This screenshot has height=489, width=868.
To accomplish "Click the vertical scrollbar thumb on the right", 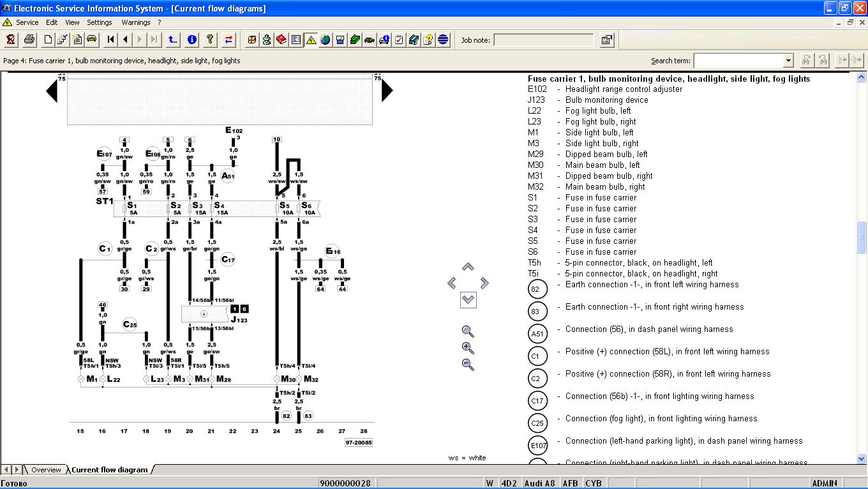I will [x=862, y=237].
